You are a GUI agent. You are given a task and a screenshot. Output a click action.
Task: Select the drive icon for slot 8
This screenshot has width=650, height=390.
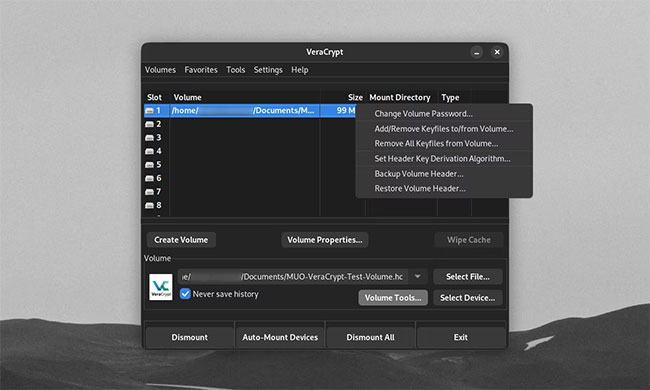pos(149,206)
